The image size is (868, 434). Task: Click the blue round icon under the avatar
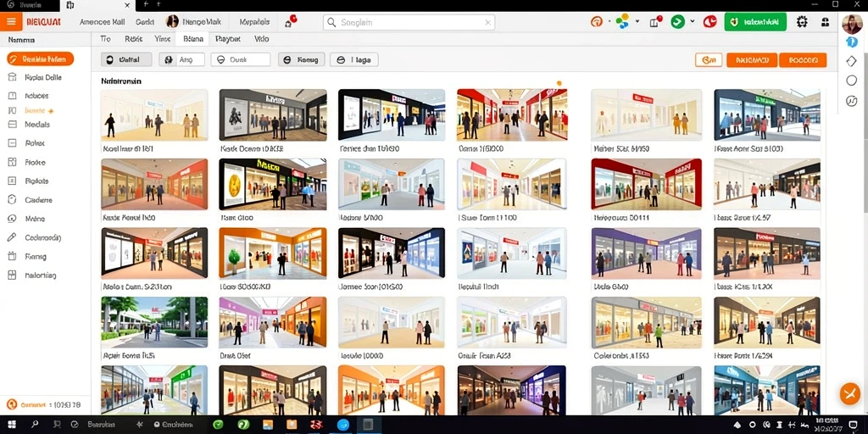point(851,42)
